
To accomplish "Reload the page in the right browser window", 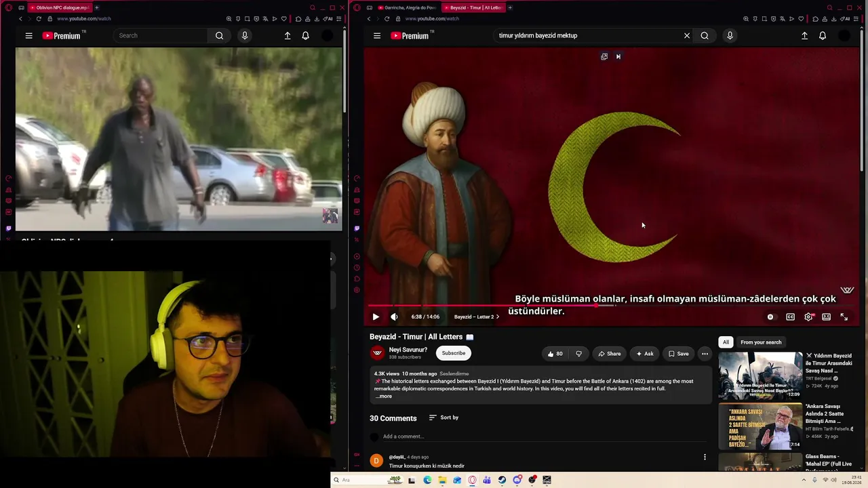I will coord(387,19).
